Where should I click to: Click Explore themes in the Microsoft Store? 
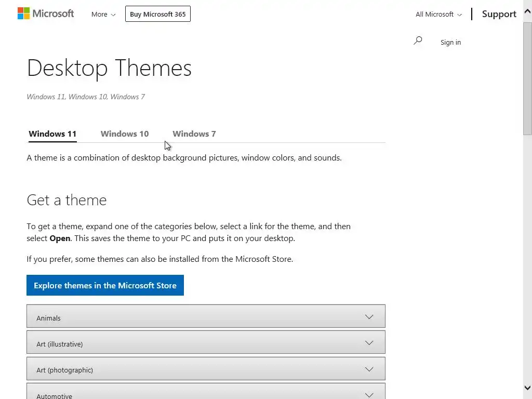pos(105,285)
